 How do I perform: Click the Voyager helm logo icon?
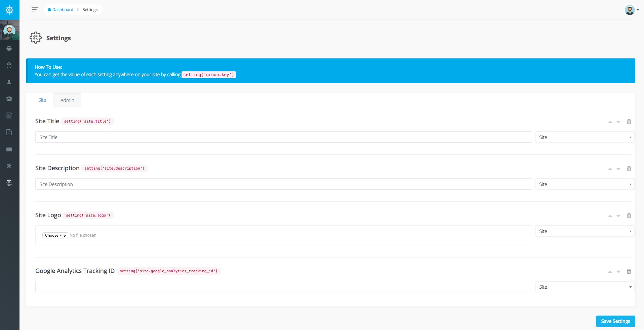[9, 10]
